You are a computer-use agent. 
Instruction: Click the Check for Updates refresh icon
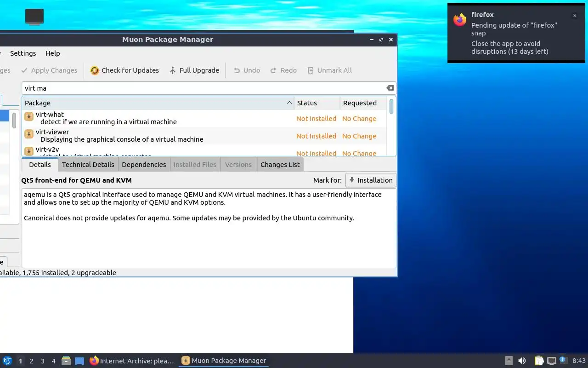(x=95, y=70)
